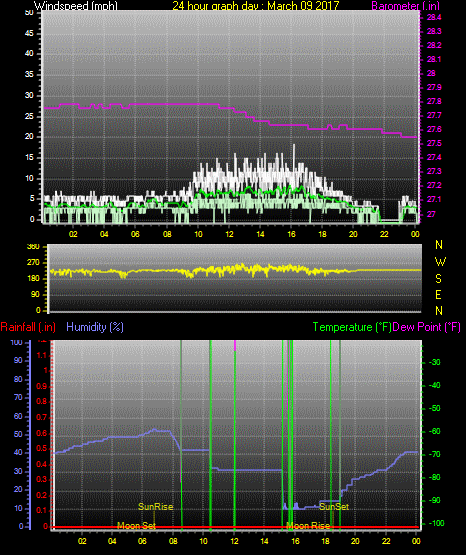Click hour "12" under the windspeed graph
Viewport: 466px width, 555px height.
(x=229, y=234)
